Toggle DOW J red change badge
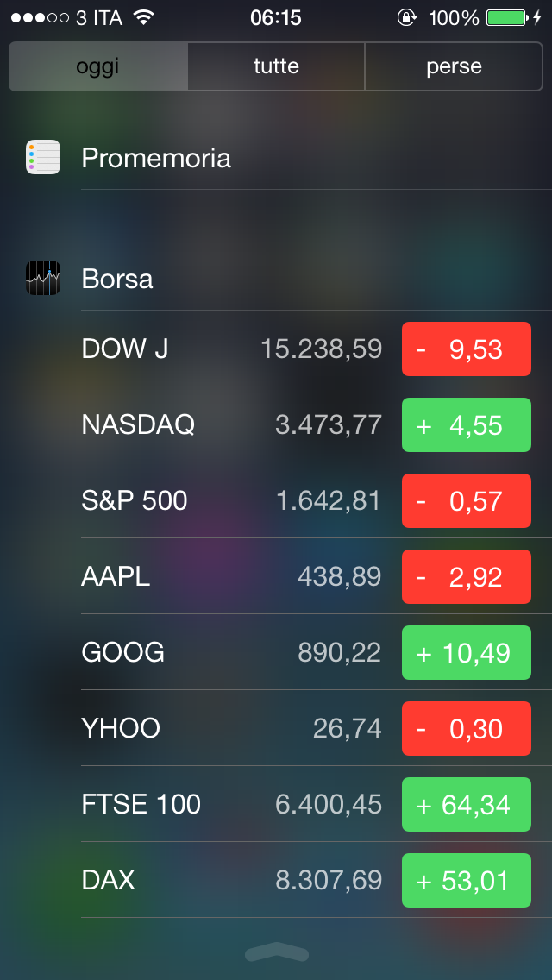 [x=466, y=349]
